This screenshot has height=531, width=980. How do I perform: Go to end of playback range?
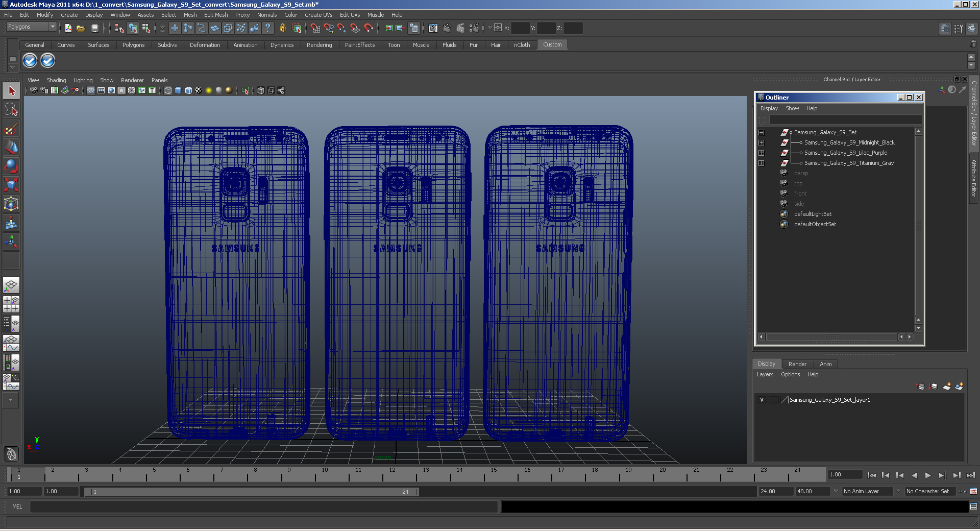[970, 475]
